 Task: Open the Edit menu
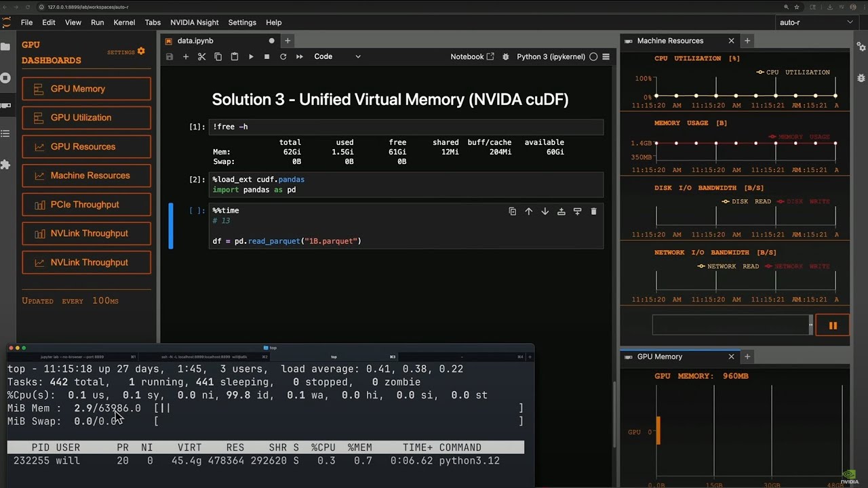49,22
